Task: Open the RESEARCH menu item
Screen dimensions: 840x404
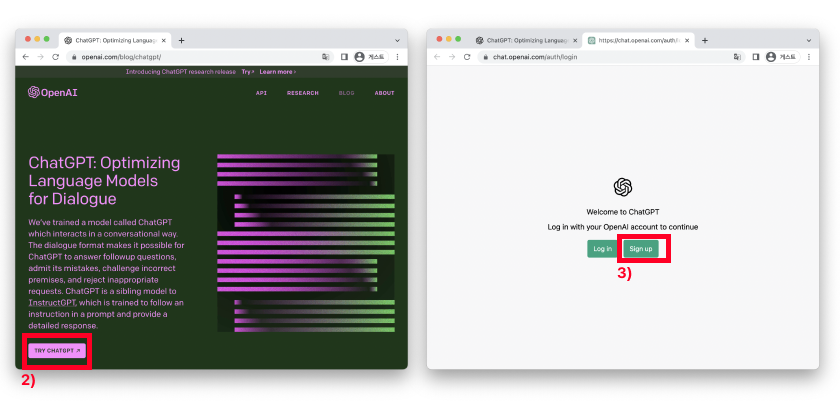Action: point(303,93)
